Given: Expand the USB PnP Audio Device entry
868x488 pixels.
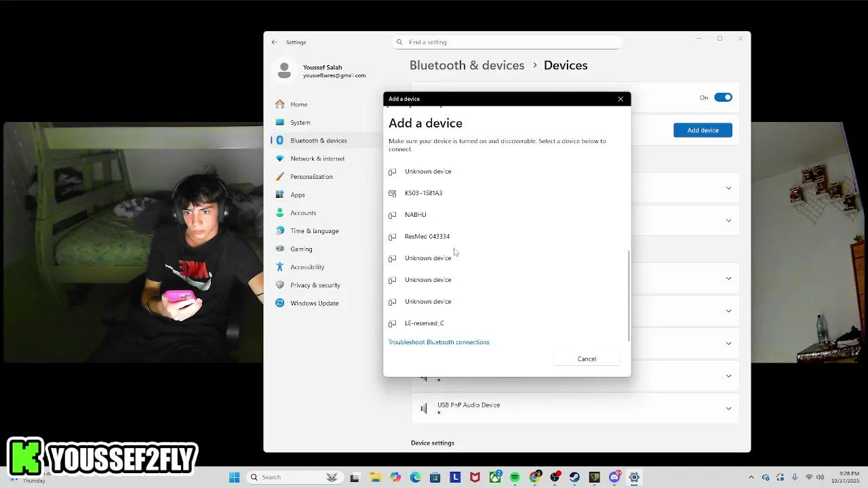Looking at the screenshot, I should point(728,409).
